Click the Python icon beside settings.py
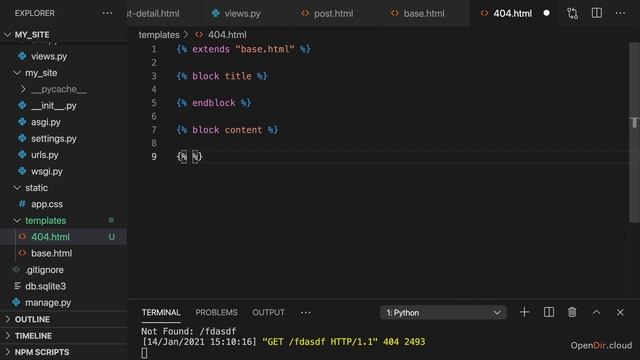Viewport: 640px width, 360px height. click(x=22, y=138)
